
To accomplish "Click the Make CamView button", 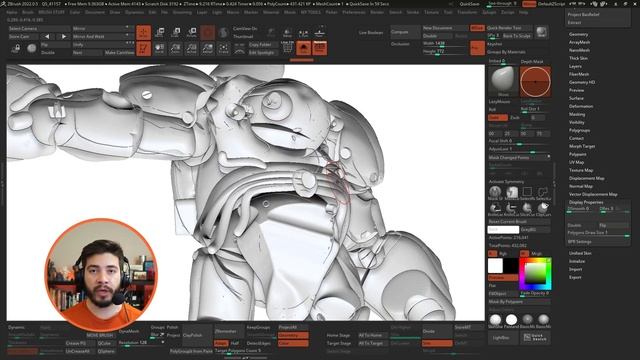I will [x=119, y=53].
